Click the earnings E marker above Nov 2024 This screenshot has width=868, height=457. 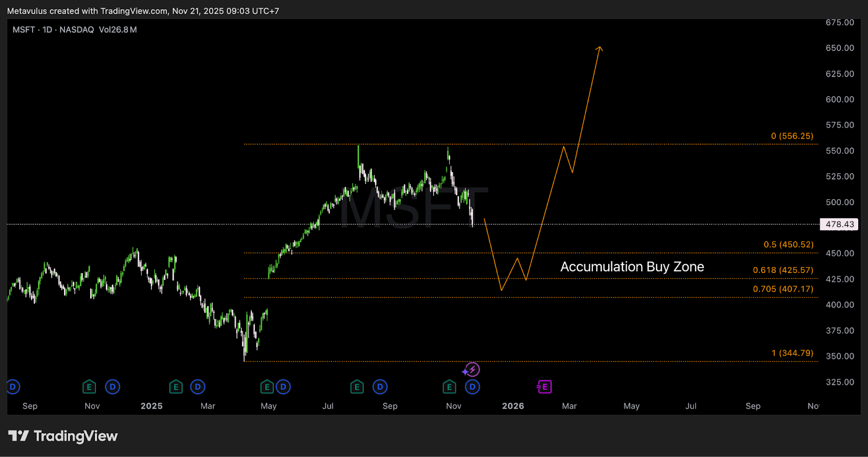pyautogui.click(x=89, y=387)
